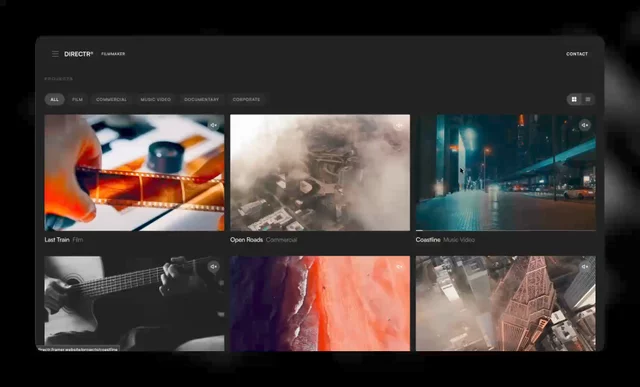Image resolution: width=640 pixels, height=387 pixels.
Task: Toggle sound on Last Train thumbnail
Action: tap(213, 125)
